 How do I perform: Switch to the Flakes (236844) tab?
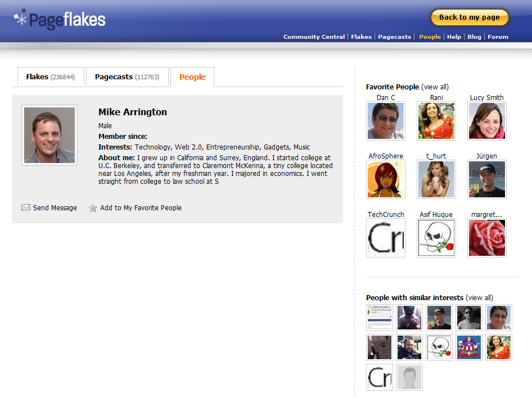click(x=51, y=77)
